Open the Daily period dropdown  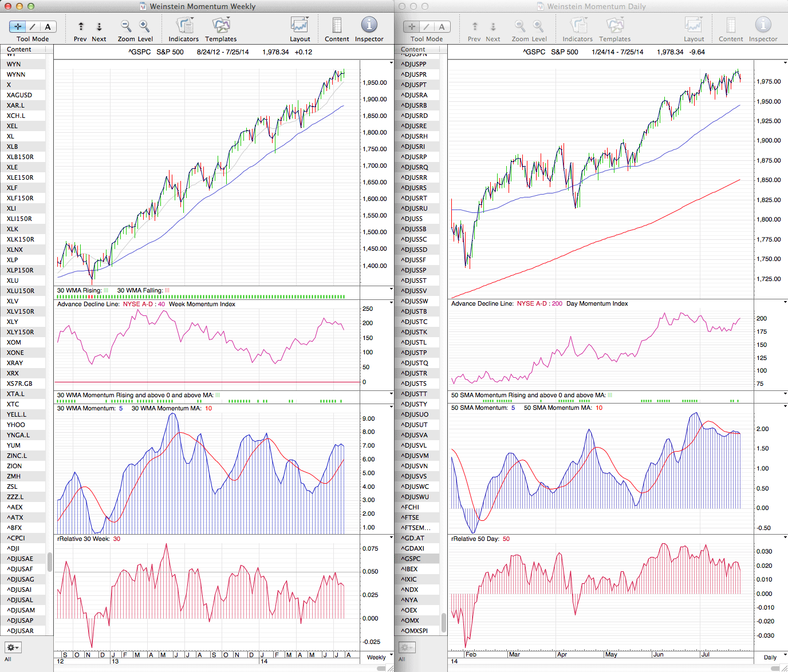773,657
